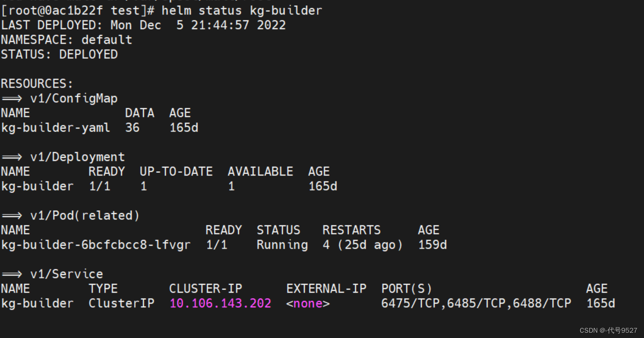Click the service type 'ClusterIP'
644x338 pixels.
click(121, 303)
